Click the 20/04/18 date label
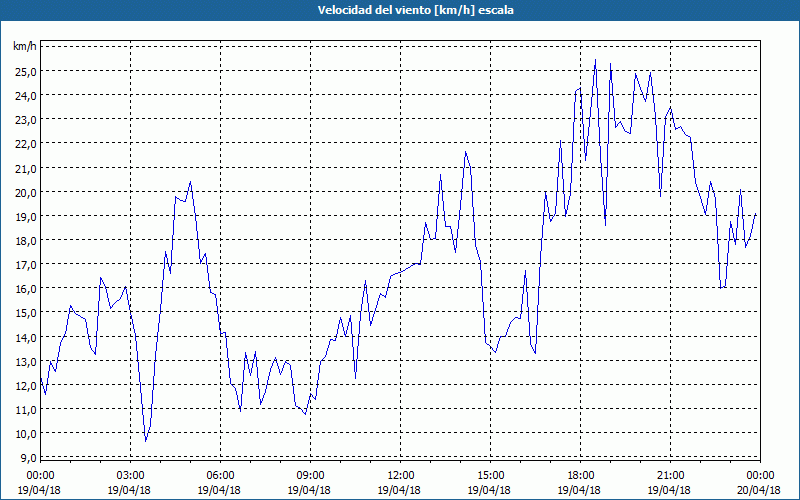Viewport: 800px width, 500px height. [760, 490]
